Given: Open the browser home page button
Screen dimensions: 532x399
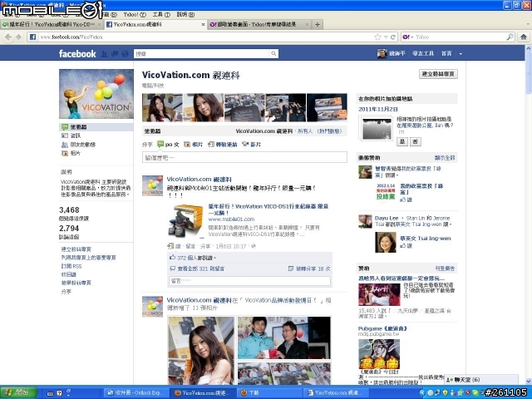Looking at the screenshot, I should tap(524, 37).
